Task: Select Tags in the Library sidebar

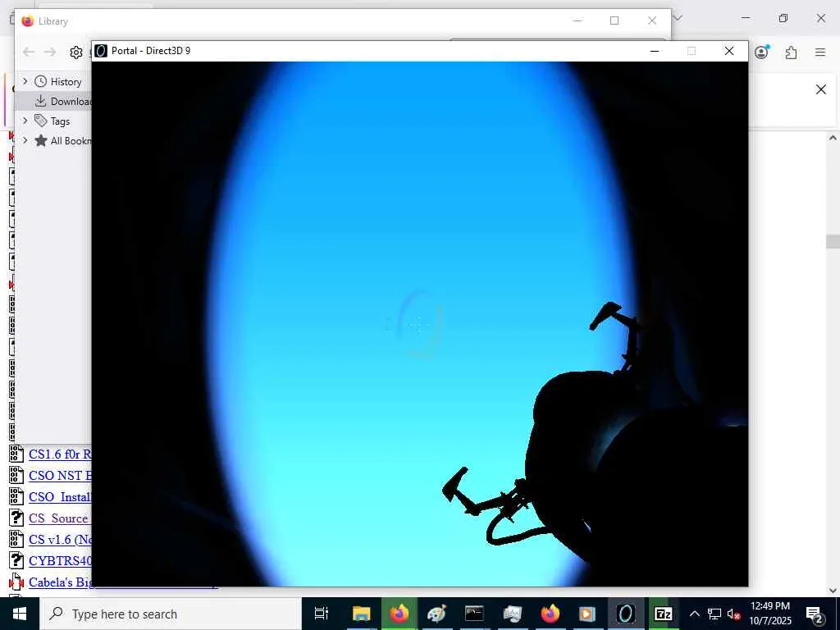Action: point(52,121)
